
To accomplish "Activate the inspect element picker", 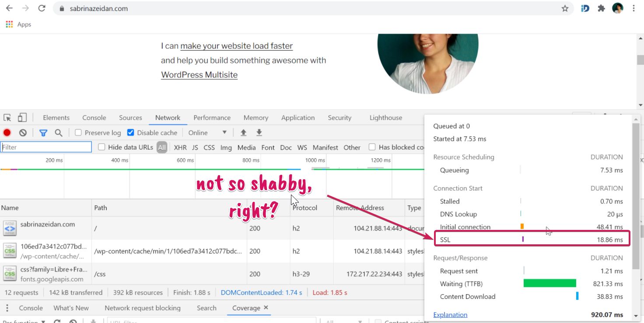I will 7,118.
